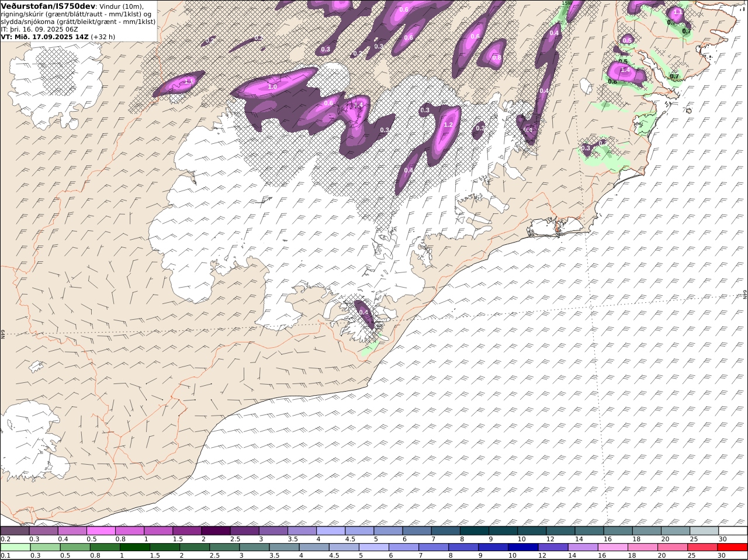
Task: Click palest green swatch labeled 0.1 in rain legend
Action: [15, 547]
